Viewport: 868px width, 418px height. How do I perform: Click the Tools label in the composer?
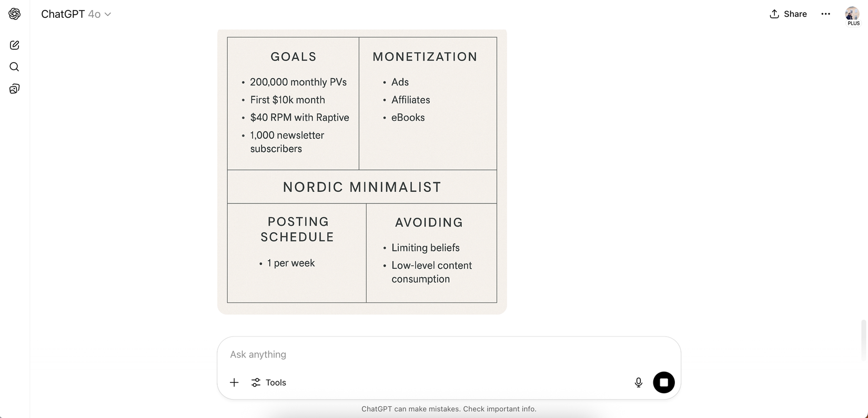276,382
